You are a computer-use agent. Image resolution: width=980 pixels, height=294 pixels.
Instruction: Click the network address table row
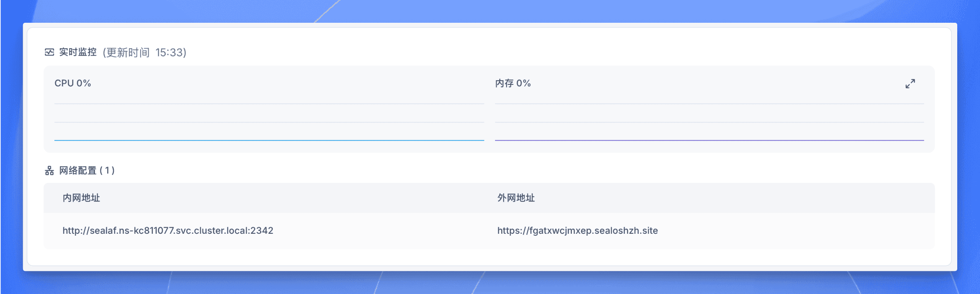coord(489,231)
